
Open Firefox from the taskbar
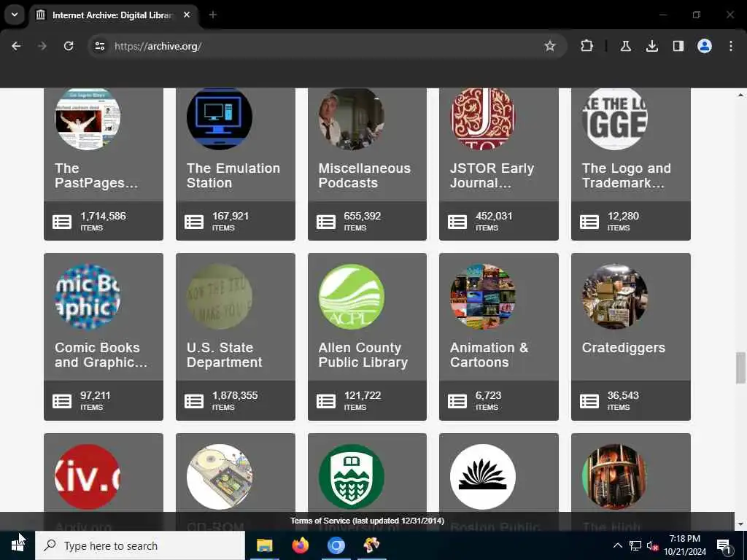coord(300,545)
